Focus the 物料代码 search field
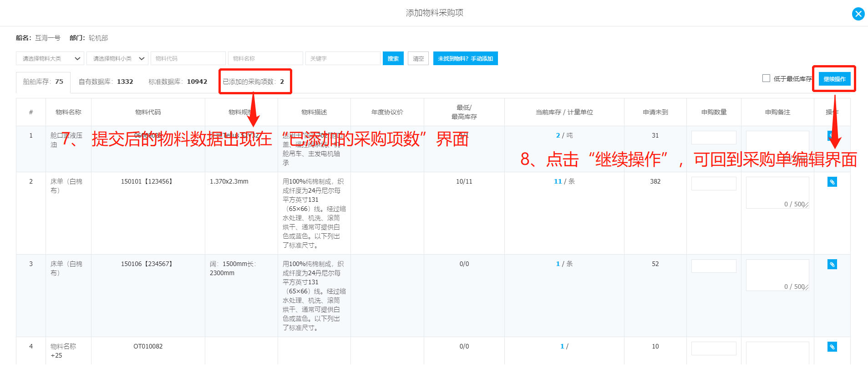The image size is (868, 374). (x=188, y=58)
